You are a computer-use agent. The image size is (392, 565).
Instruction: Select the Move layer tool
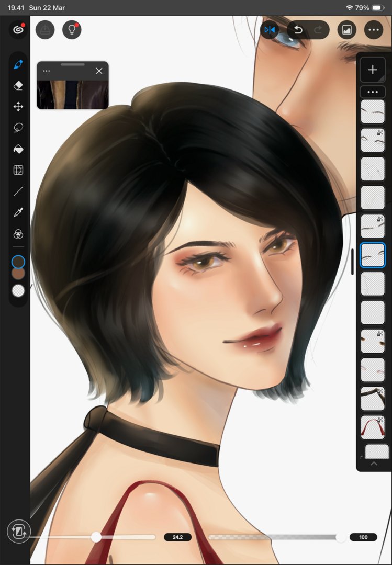(18, 107)
